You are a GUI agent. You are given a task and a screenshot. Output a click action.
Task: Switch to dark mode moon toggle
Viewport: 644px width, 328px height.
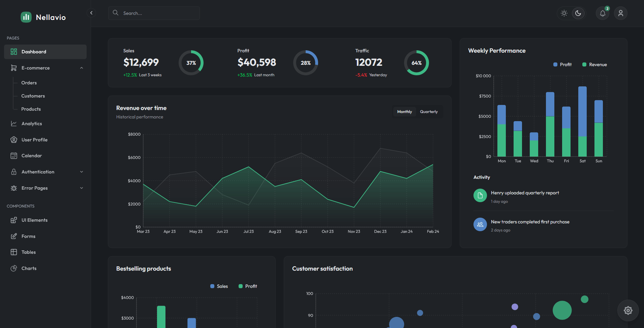578,13
